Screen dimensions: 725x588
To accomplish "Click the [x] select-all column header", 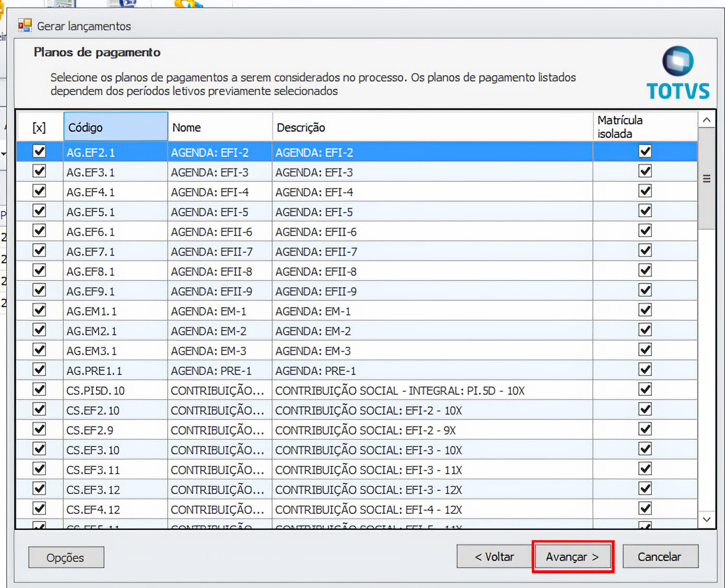I will [39, 127].
